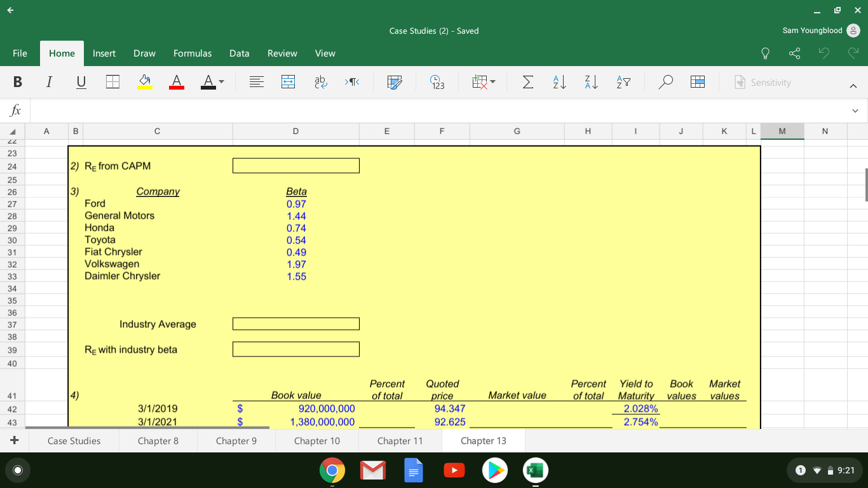Click the select-all corner triangle
The height and width of the screenshot is (488, 868).
pos(14,131)
